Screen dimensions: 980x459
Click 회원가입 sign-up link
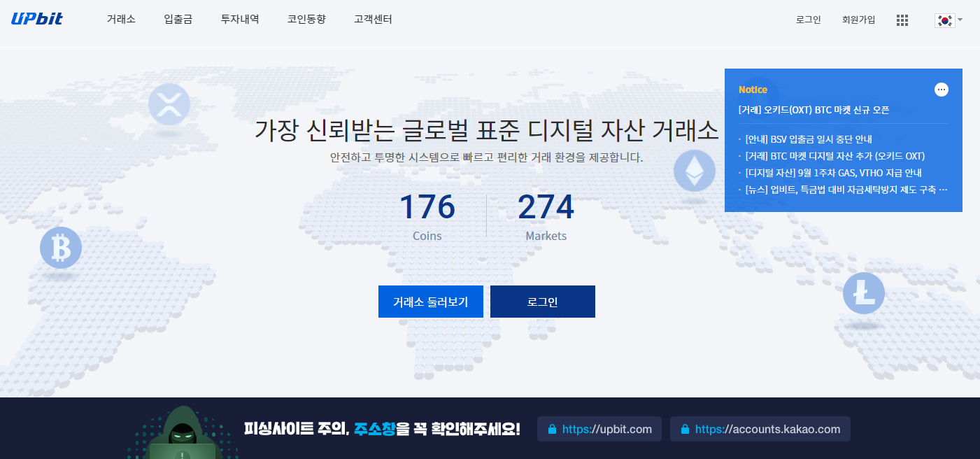pyautogui.click(x=859, y=20)
